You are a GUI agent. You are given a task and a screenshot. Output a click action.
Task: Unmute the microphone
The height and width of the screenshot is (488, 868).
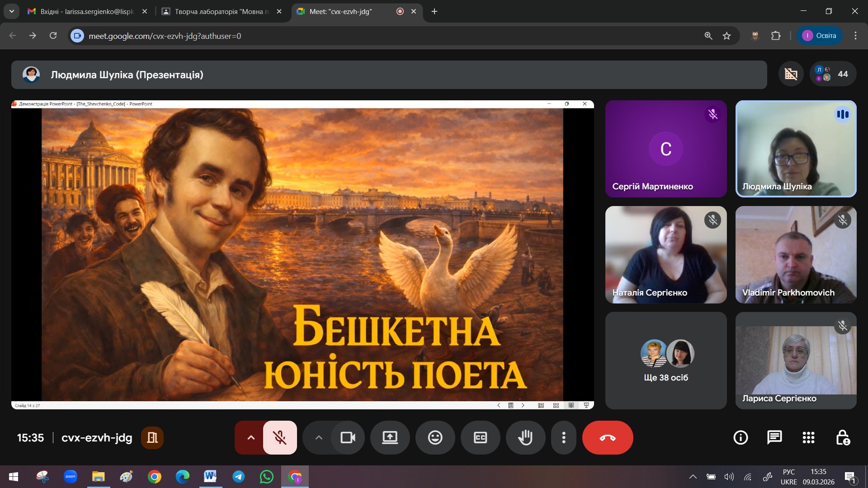[280, 437]
